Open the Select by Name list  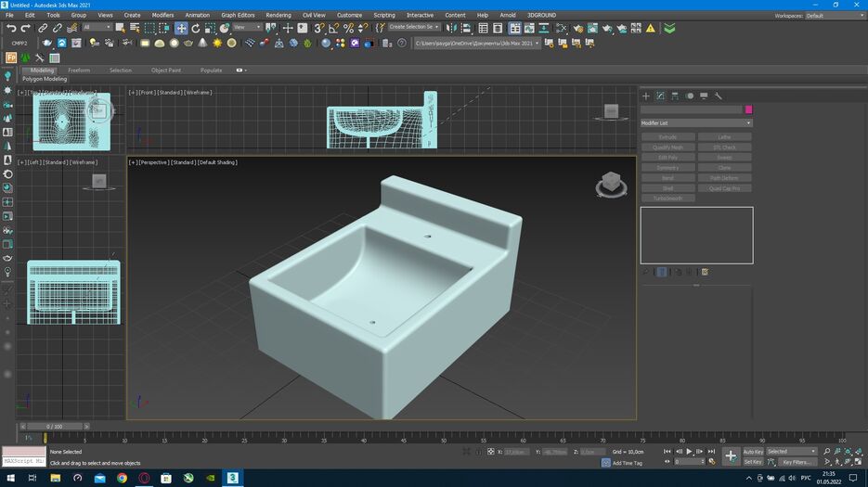point(135,28)
